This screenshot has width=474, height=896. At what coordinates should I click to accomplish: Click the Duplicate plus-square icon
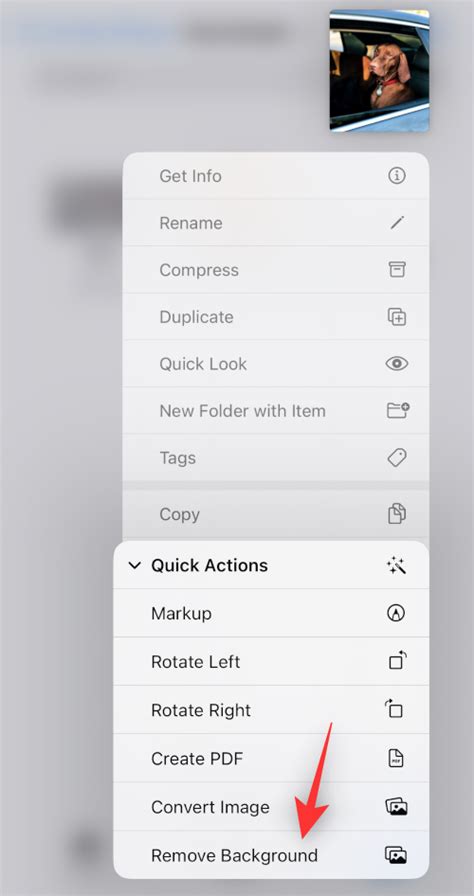pos(397,317)
